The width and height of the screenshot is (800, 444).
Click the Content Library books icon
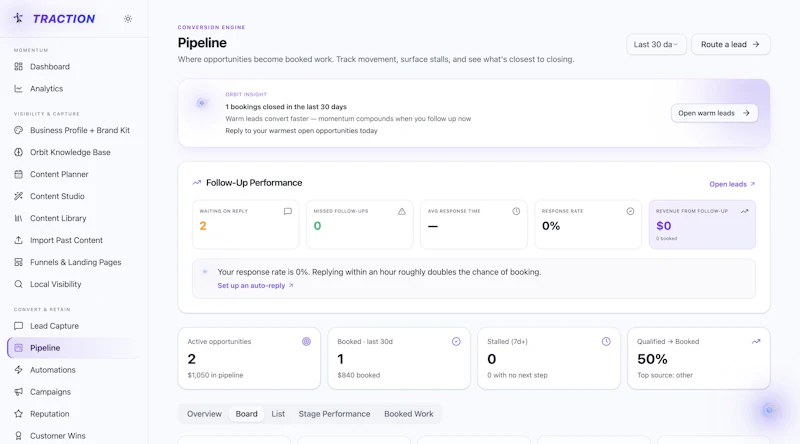18,218
